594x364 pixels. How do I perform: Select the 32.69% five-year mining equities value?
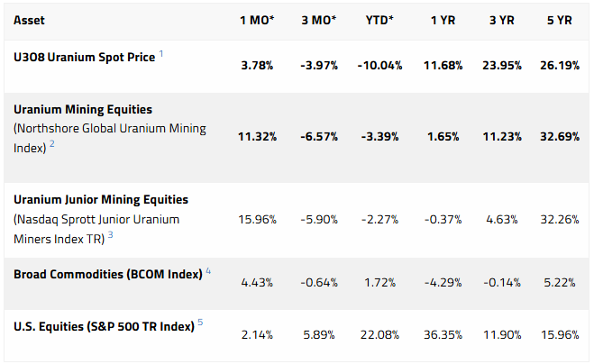click(558, 137)
